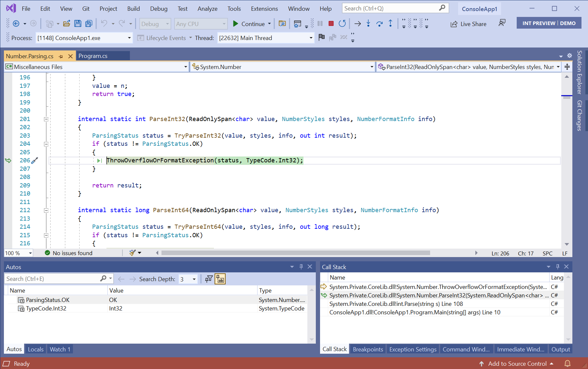This screenshot has width=588, height=369.
Task: Open the Extensions menu
Action: pos(264,9)
